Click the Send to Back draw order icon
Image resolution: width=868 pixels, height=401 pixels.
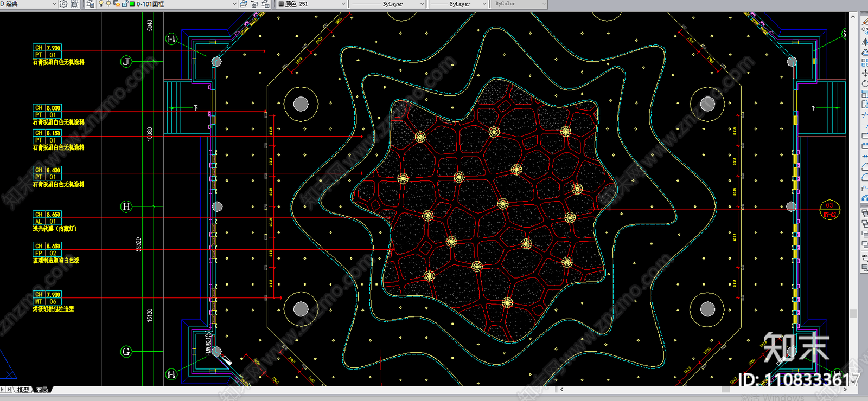(864, 223)
